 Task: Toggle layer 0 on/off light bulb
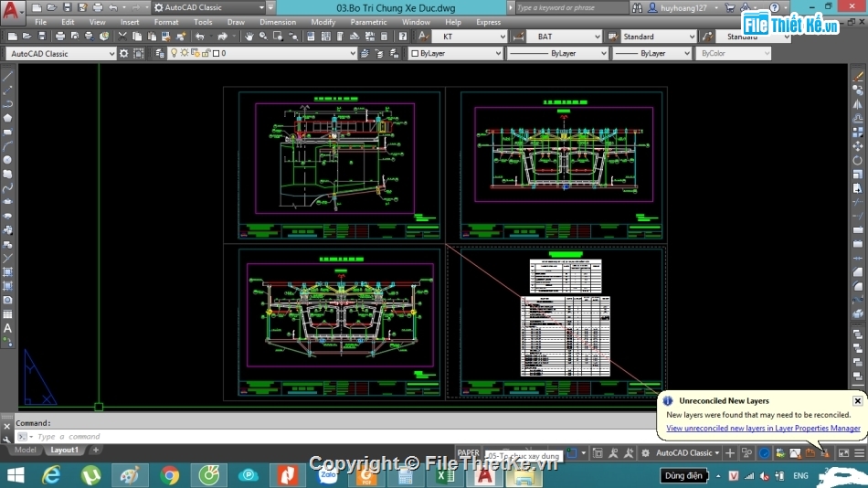point(174,53)
